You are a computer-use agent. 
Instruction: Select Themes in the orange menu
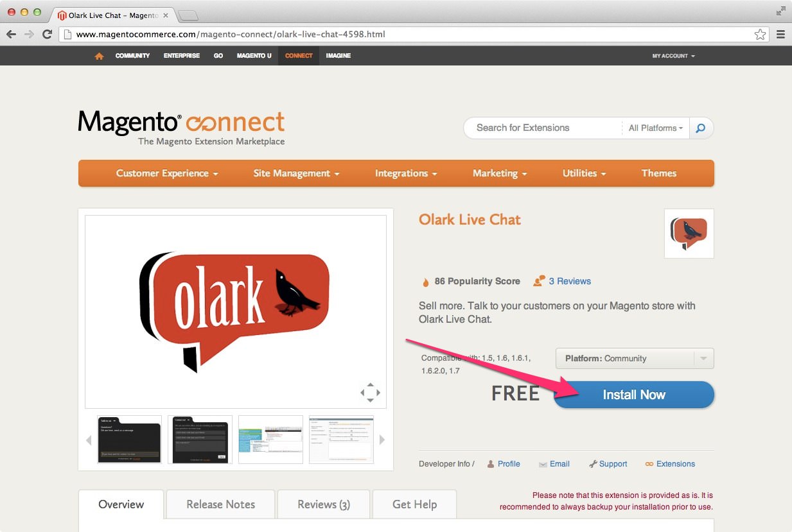point(658,173)
